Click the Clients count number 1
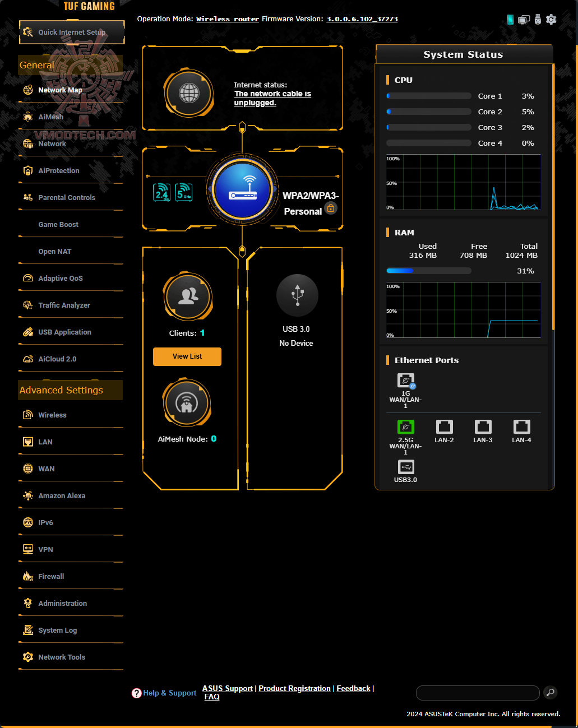Image resolution: width=578 pixels, height=728 pixels. point(202,333)
